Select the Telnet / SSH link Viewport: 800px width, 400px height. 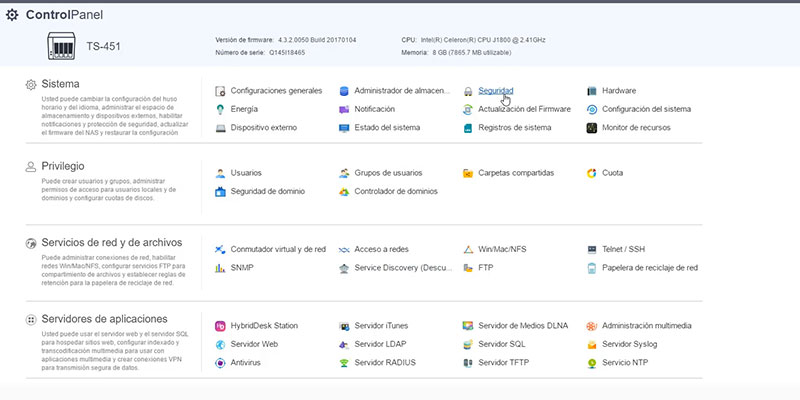[x=623, y=249]
